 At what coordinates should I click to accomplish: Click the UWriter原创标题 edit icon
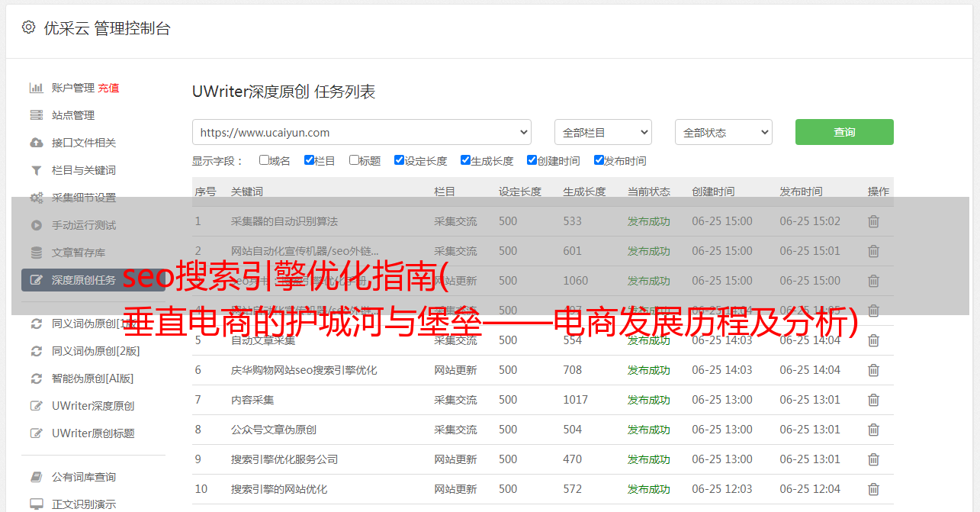pos(36,433)
